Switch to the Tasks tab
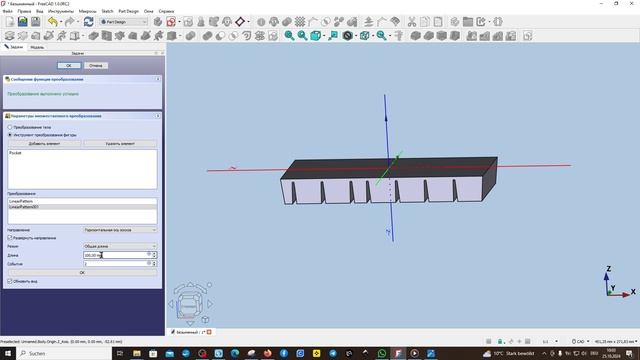Image resolution: width=640 pixels, height=360 pixels. coord(14,47)
